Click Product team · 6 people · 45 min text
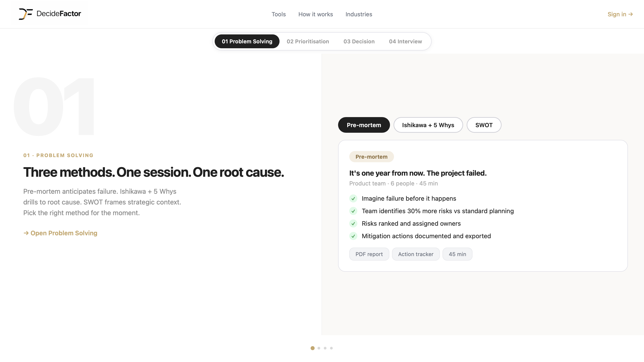Screen dimensions: 644x362 393,183
